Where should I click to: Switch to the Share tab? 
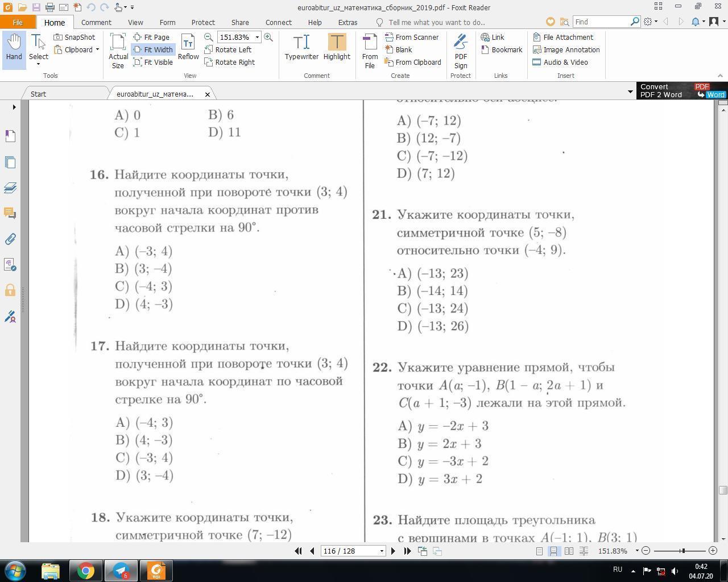pyautogui.click(x=240, y=22)
